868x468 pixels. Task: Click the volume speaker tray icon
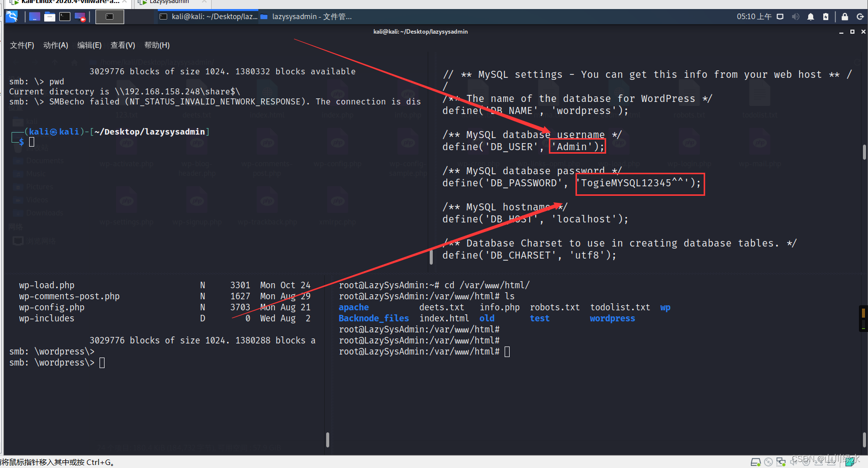[795, 17]
